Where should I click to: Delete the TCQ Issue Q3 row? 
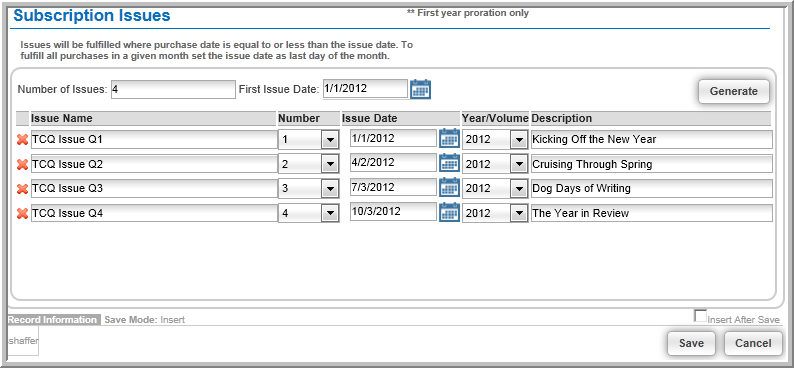[22, 189]
